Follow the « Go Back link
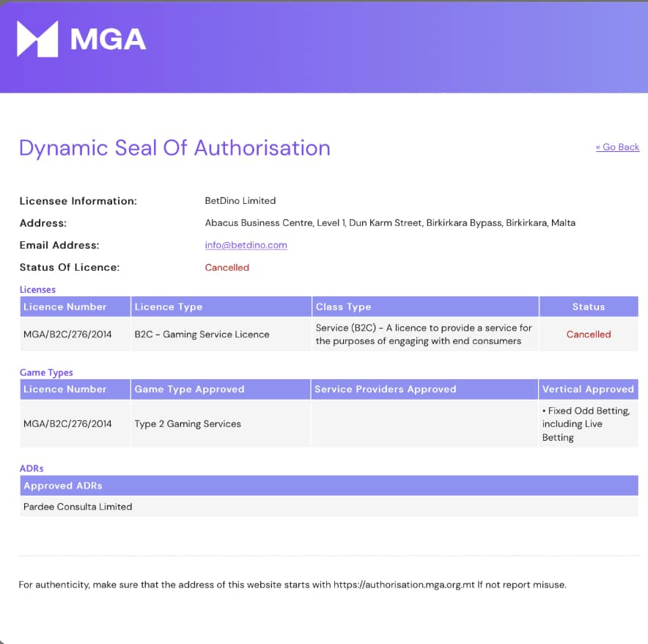Image resolution: width=648 pixels, height=644 pixels. click(617, 147)
